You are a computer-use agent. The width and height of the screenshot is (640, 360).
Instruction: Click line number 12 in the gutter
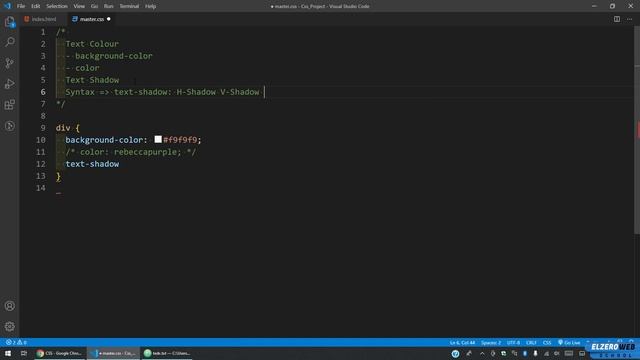[x=41, y=164]
